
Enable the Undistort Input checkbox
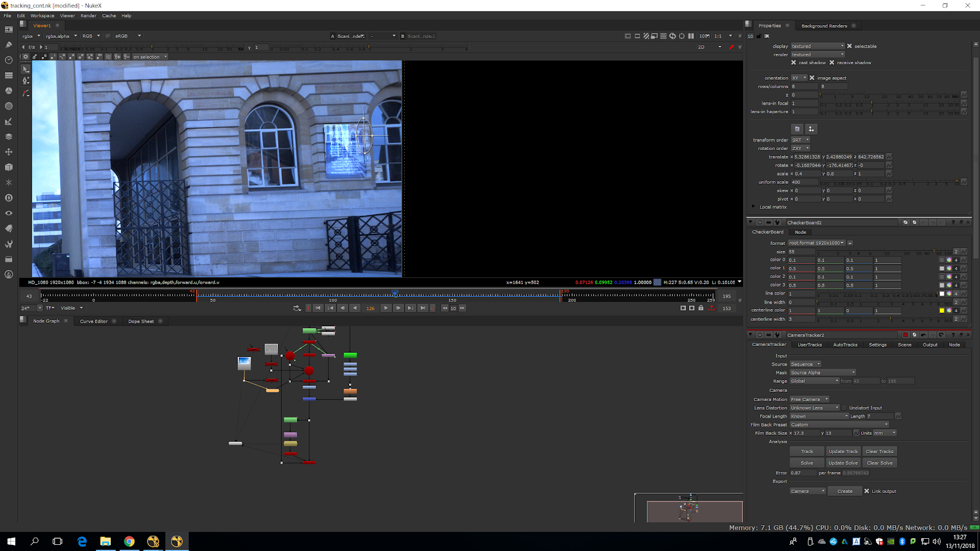point(844,408)
